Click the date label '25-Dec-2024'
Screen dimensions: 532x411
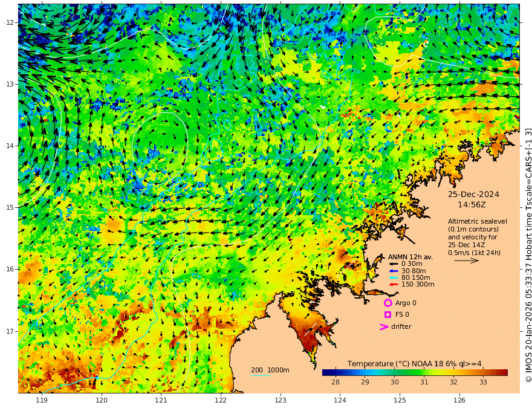click(473, 194)
